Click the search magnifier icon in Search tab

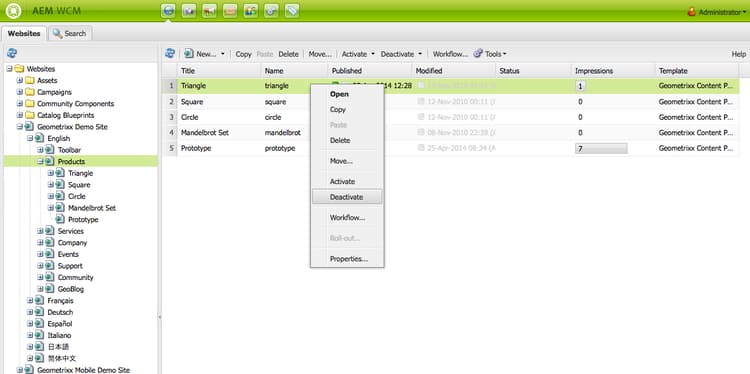point(57,33)
